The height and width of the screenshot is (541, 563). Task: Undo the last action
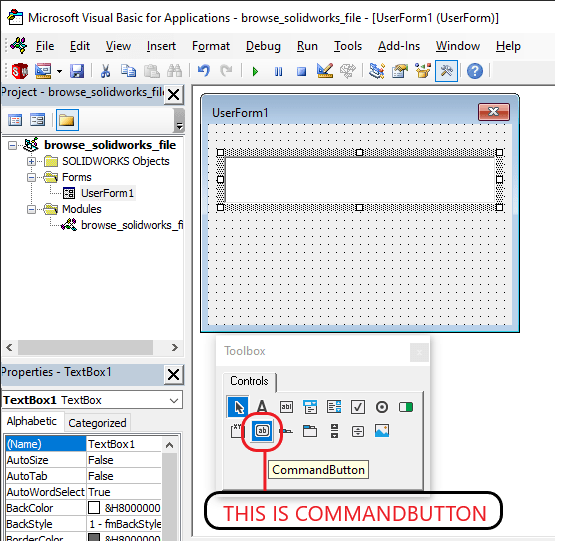pyautogui.click(x=204, y=71)
